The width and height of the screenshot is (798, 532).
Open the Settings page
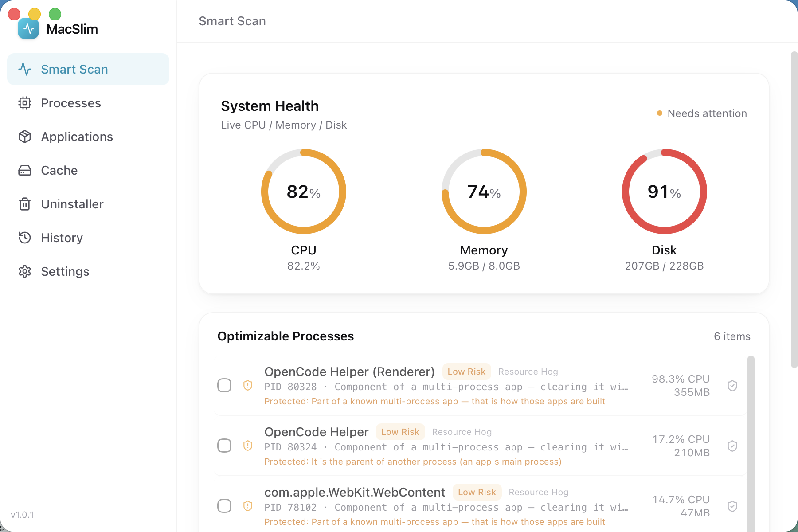[x=88, y=271]
